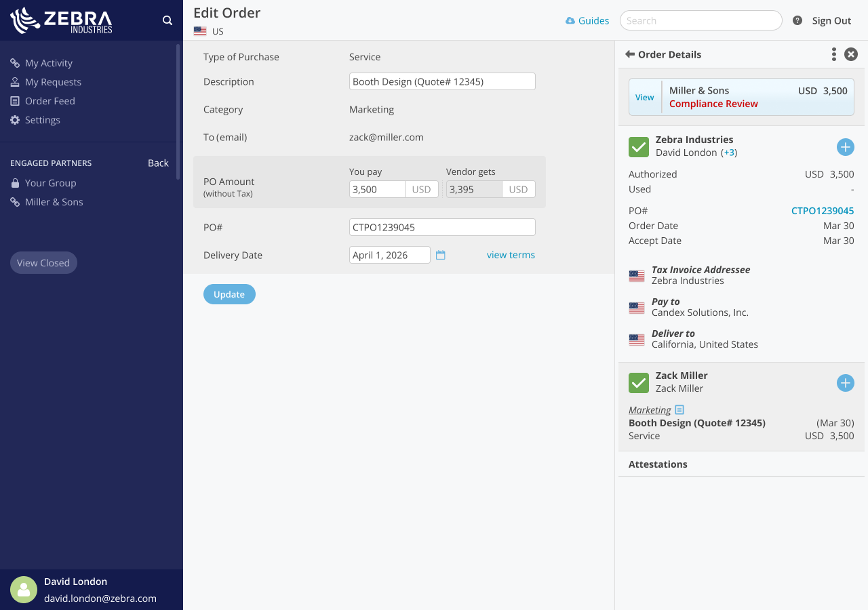Click the plus icon for Zebra Industries
This screenshot has height=610, width=868.
(x=846, y=147)
